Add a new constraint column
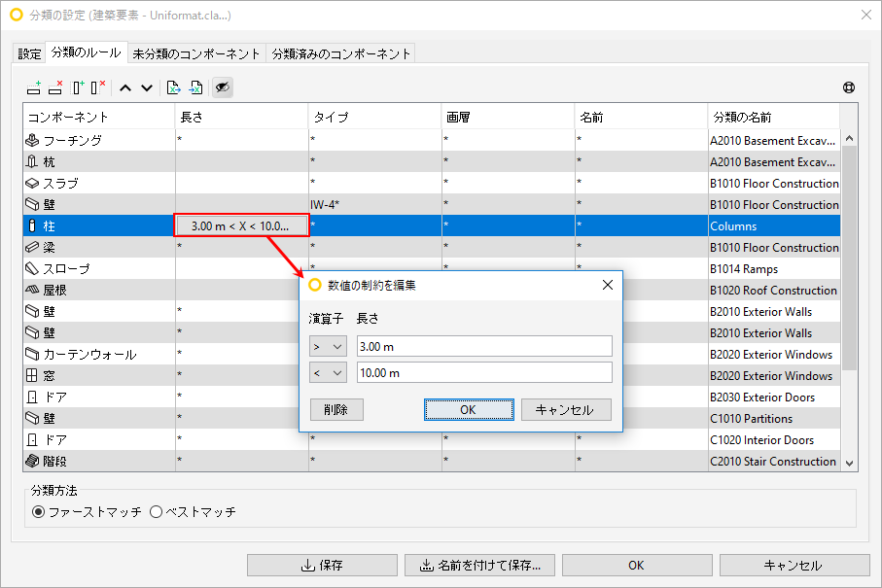 [x=78, y=87]
